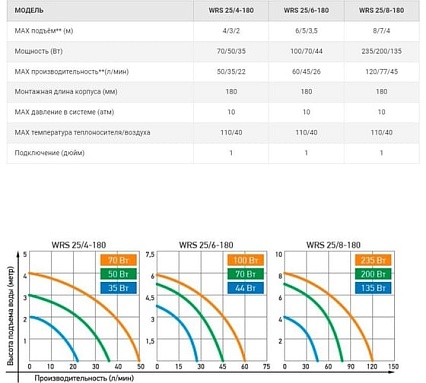The width and height of the screenshot is (426, 383).
Task: Click body length 180 under WRS 25/6-180
Action: click(x=306, y=92)
